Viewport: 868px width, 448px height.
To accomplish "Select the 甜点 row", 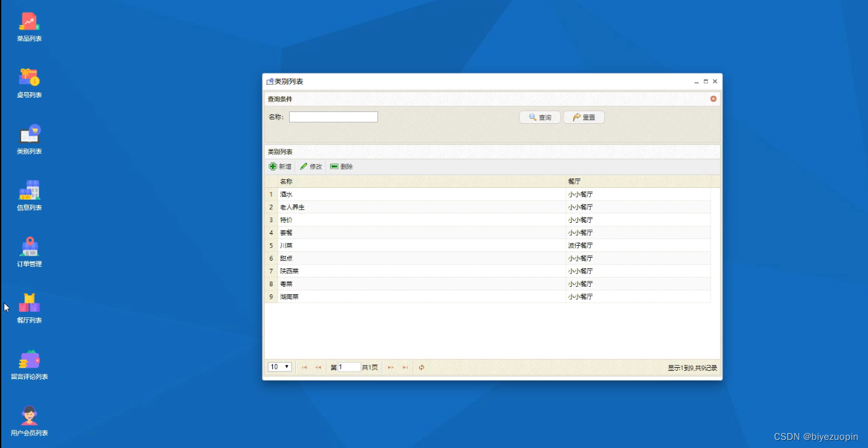I will pos(487,258).
